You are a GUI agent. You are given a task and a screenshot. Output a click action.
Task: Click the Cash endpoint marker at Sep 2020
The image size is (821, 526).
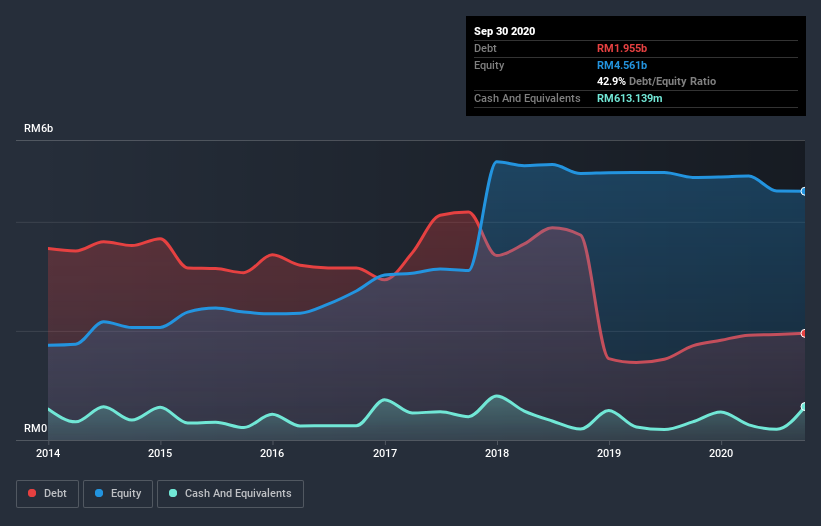click(804, 407)
